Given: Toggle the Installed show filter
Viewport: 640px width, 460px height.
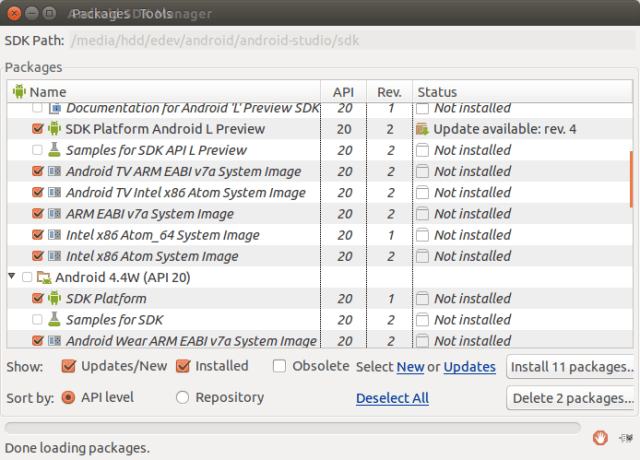Looking at the screenshot, I should [x=183, y=366].
